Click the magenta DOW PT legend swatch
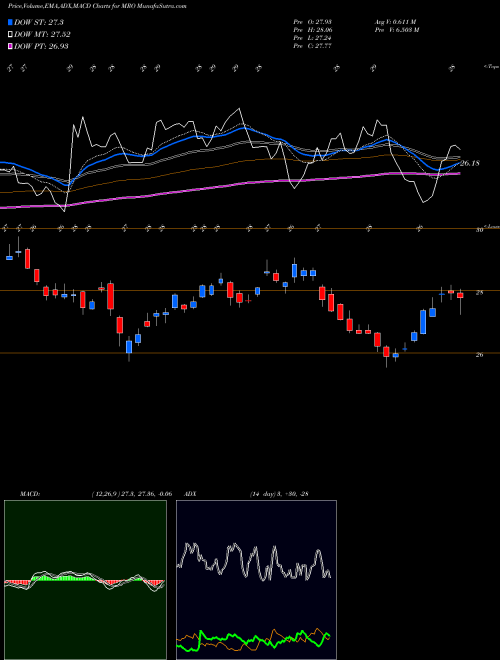 [x=10, y=46]
